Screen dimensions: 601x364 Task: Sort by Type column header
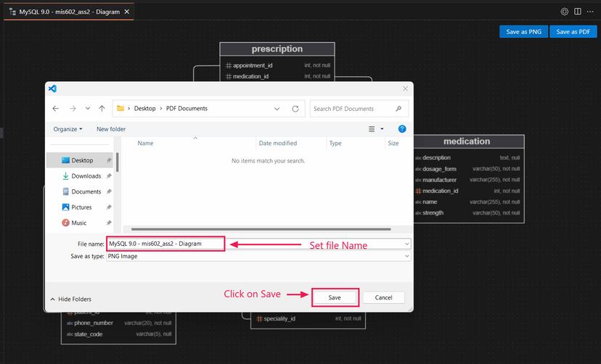(x=335, y=143)
